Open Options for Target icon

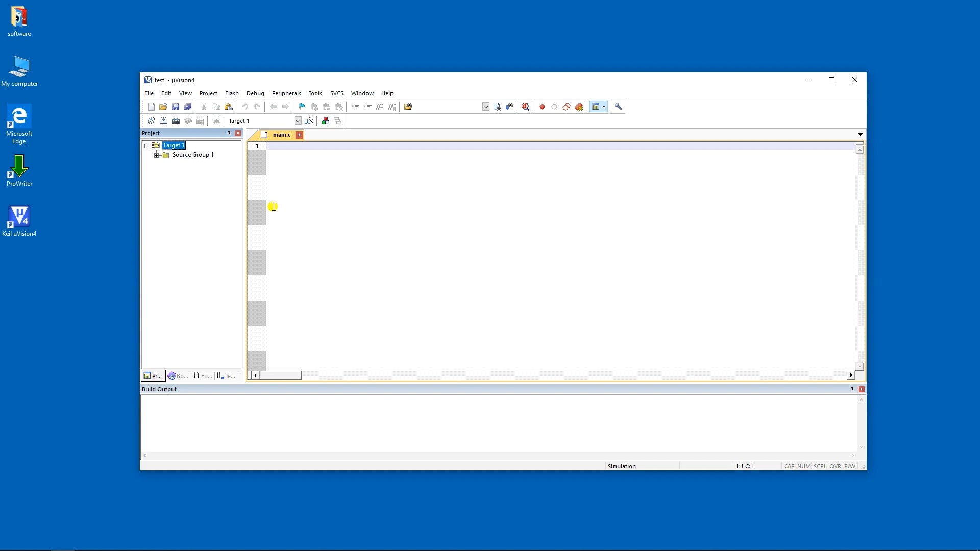click(x=309, y=121)
